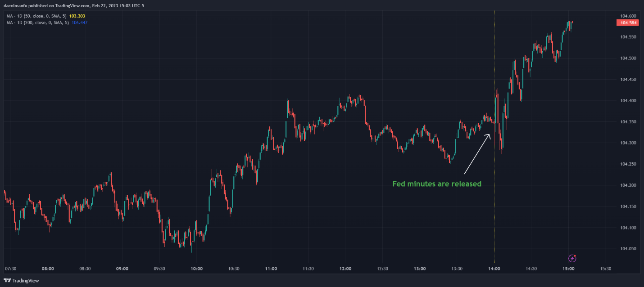Click the 14:00 time axis label
Image resolution: width=644 pixels, height=287 pixels.
pos(494,269)
